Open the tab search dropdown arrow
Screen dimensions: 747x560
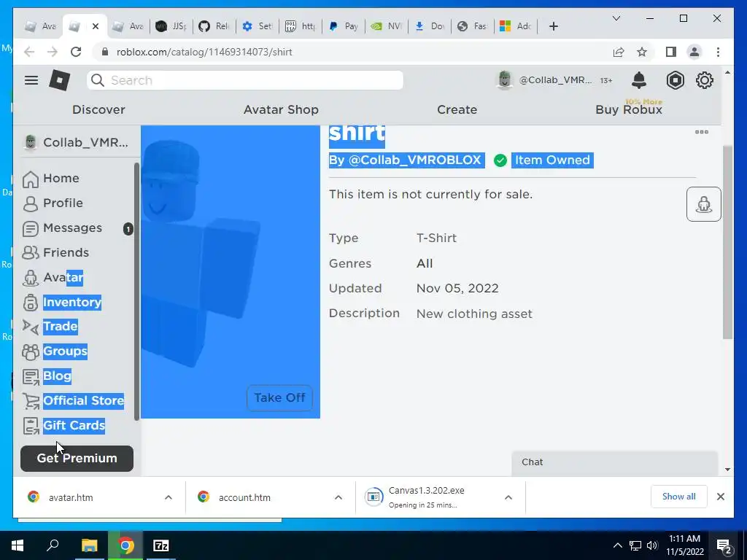tap(616, 18)
